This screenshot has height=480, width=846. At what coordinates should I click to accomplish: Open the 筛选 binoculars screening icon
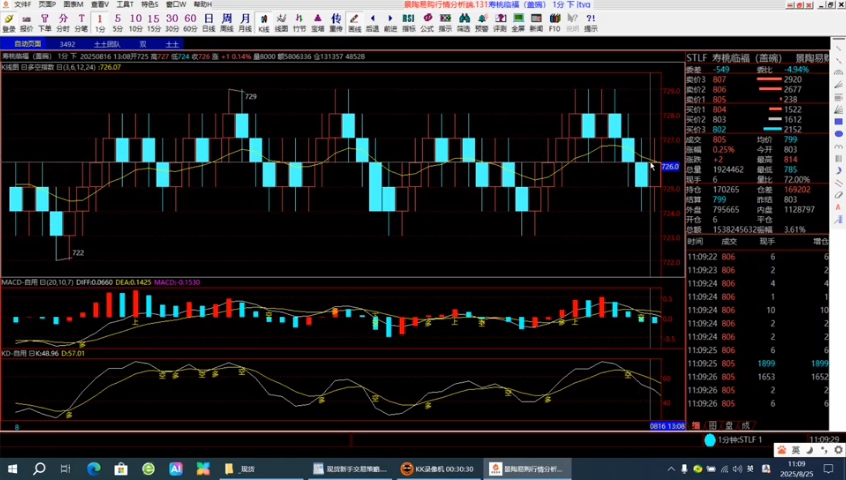tap(463, 23)
